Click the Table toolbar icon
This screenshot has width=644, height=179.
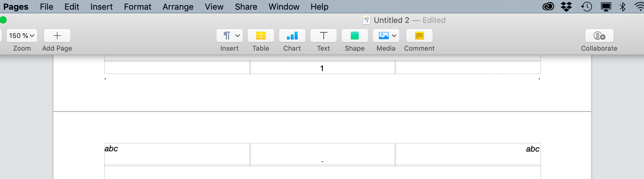pyautogui.click(x=261, y=36)
